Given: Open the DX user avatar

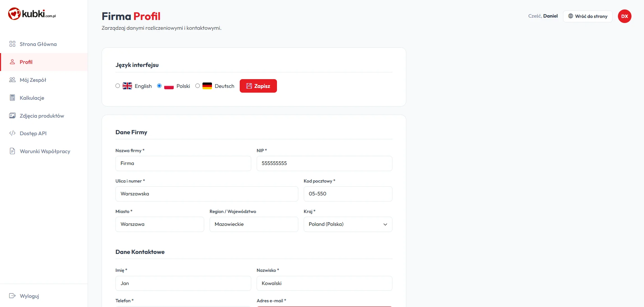Looking at the screenshot, I should click(x=625, y=16).
